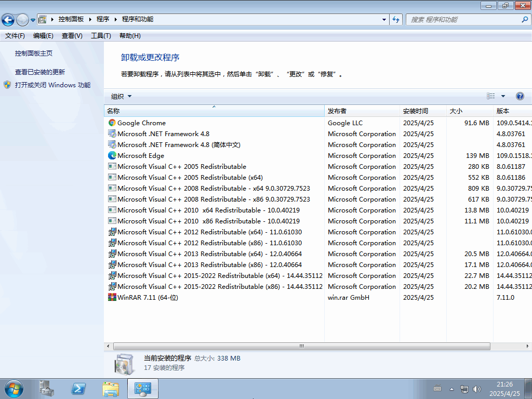Open the 工具(T) menu
Viewport: 532px width, 399px height.
tap(101, 35)
